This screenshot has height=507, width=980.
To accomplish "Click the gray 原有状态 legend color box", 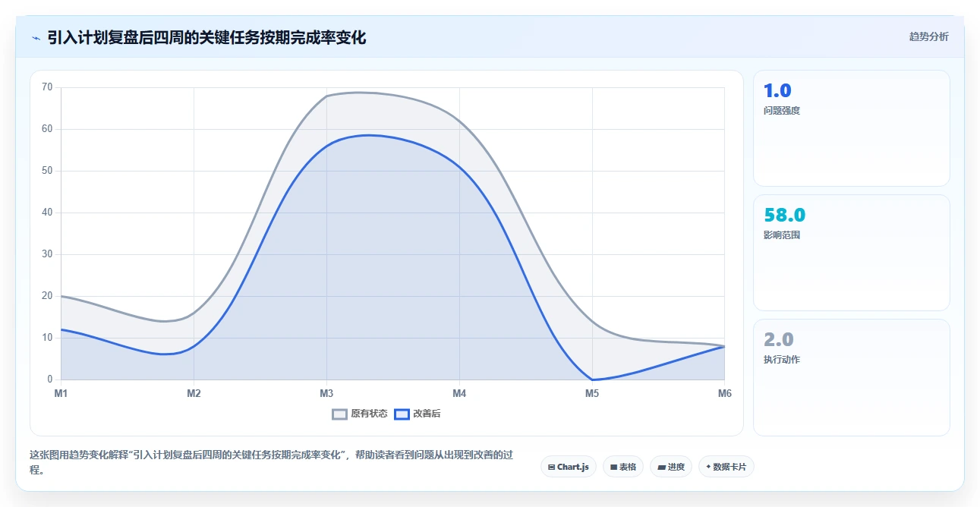I will pos(339,414).
